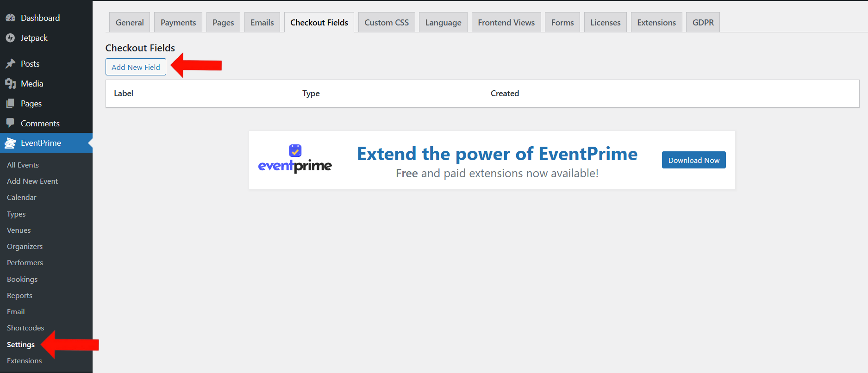Viewport: 868px width, 373px height.
Task: Click the EventPrime logo in banner
Action: (295, 160)
